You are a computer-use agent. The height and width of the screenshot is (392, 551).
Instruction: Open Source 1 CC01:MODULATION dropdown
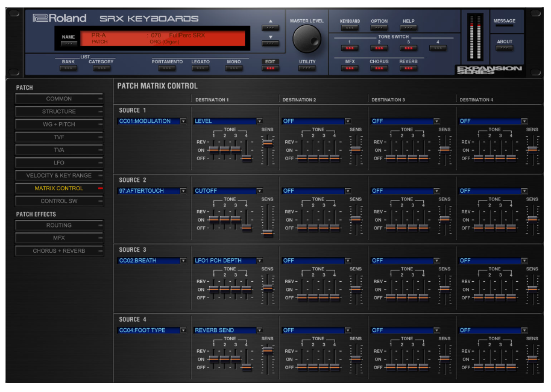[152, 121]
